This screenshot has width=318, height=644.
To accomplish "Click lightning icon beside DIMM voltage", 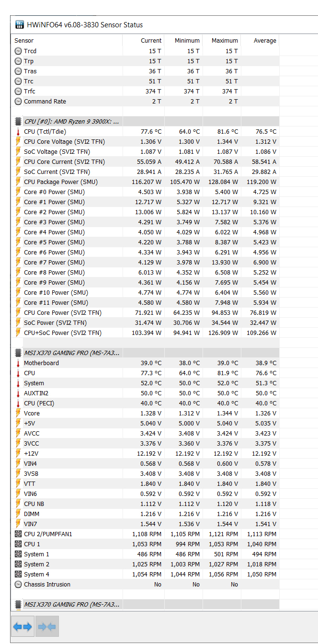I will 18,514.
